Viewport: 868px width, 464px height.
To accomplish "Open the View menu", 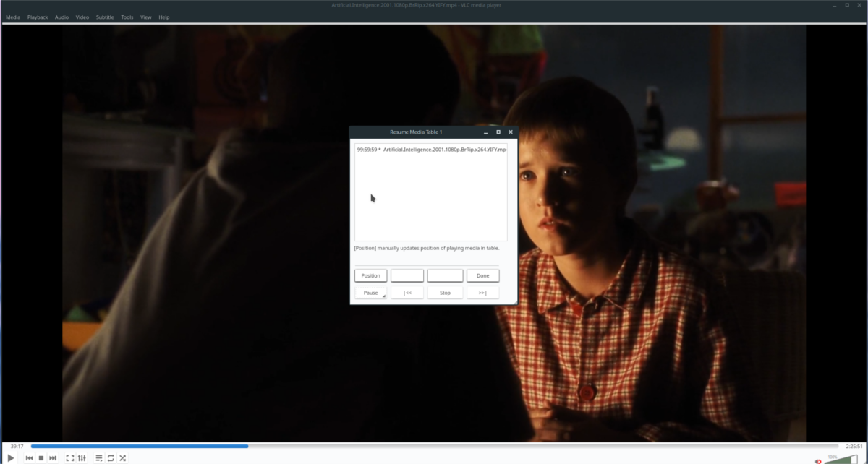I will (146, 17).
